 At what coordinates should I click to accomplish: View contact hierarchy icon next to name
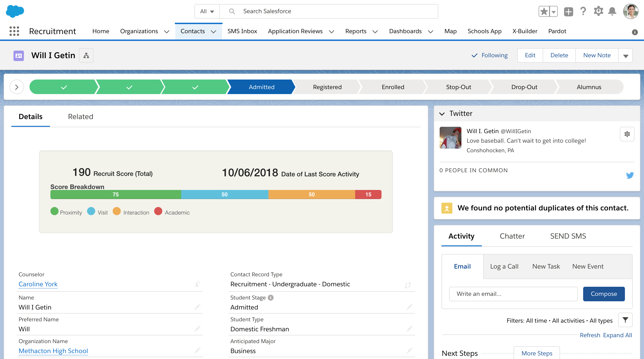pos(86,55)
